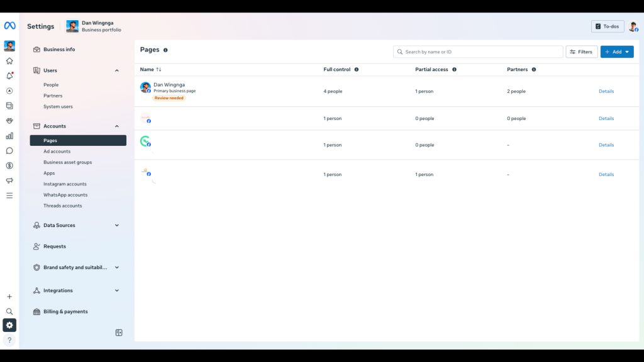Click the bar chart insights icon

pos(9,136)
